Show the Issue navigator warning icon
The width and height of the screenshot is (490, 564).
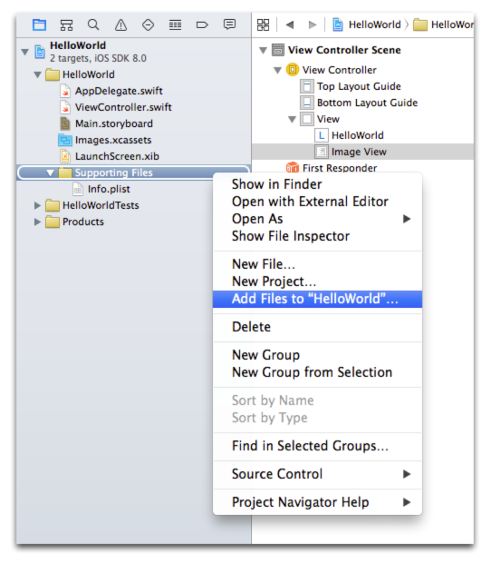coord(121,25)
